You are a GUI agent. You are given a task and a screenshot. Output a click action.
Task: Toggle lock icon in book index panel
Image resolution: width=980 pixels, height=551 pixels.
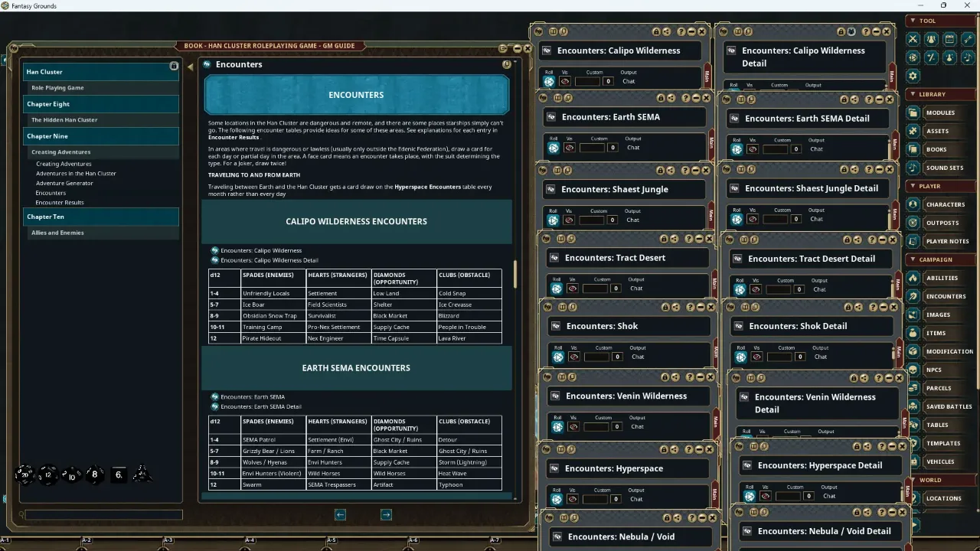point(174,67)
